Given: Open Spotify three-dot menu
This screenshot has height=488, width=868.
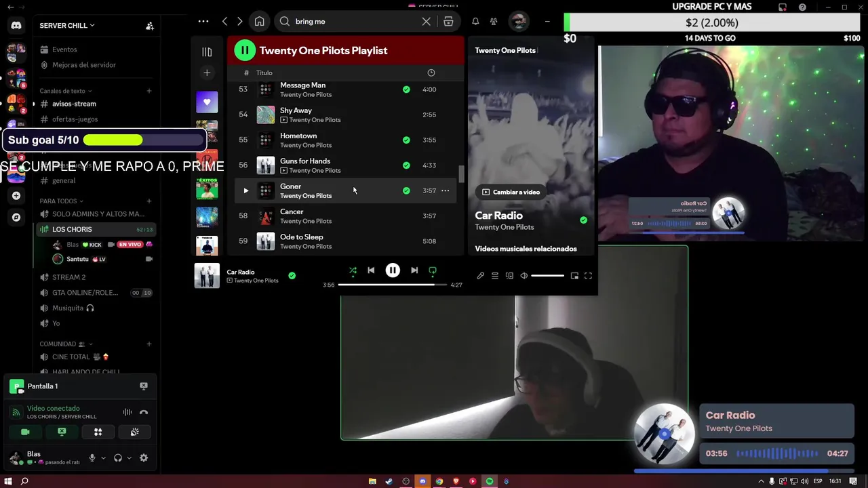Looking at the screenshot, I should tap(203, 22).
